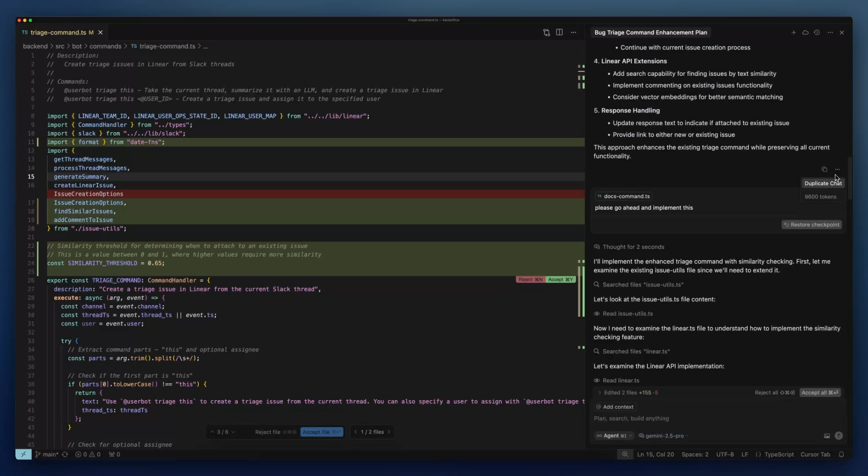Reject the inline change with Reject ⌘N
Viewport: 868px width, 476px height.
tap(531, 279)
